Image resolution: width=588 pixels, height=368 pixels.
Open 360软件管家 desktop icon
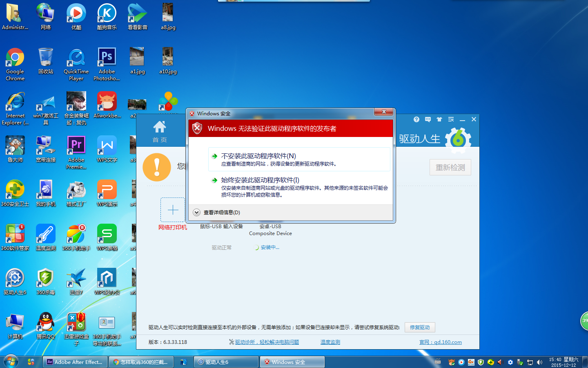tap(15, 238)
